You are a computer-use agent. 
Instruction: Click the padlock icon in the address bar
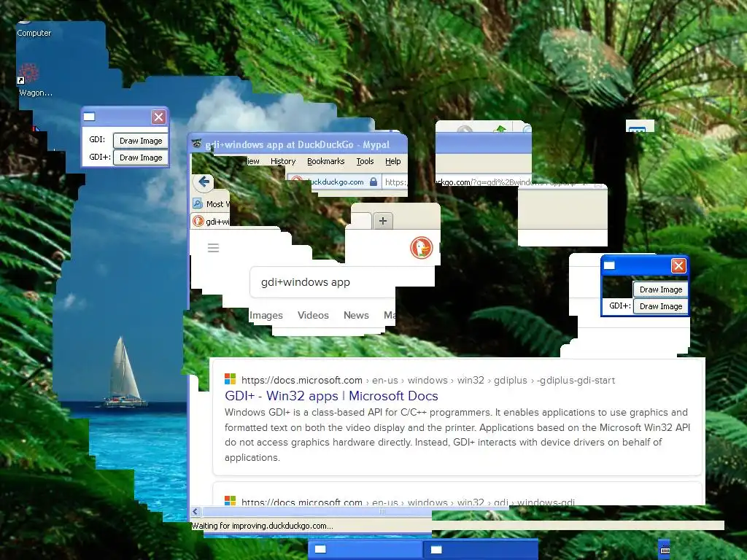pyautogui.click(x=373, y=182)
